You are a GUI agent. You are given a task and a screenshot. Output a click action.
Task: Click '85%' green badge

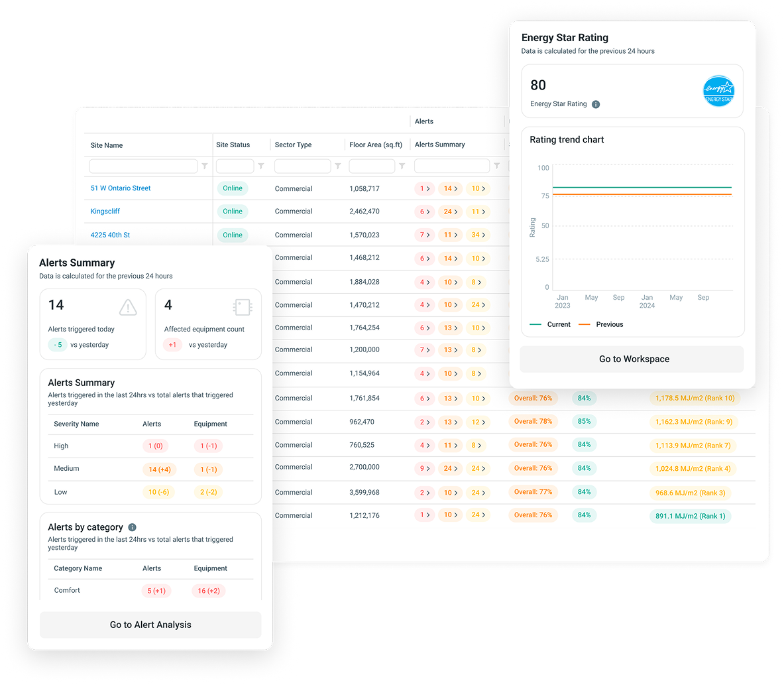pos(584,421)
